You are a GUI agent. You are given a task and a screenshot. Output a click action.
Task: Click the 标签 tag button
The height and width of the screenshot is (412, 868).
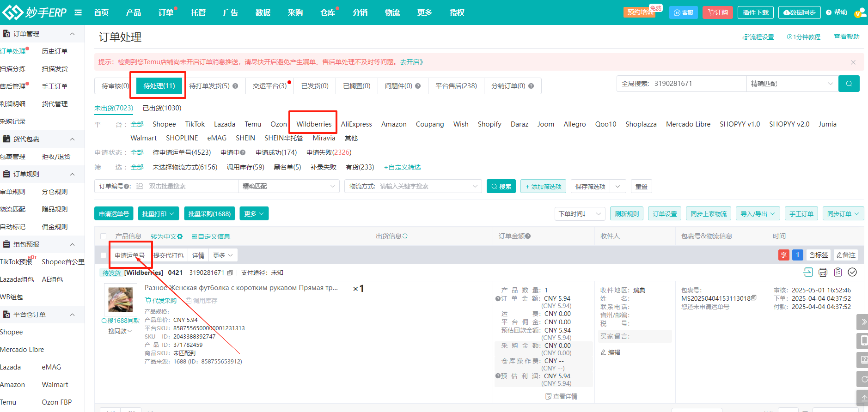(x=819, y=255)
